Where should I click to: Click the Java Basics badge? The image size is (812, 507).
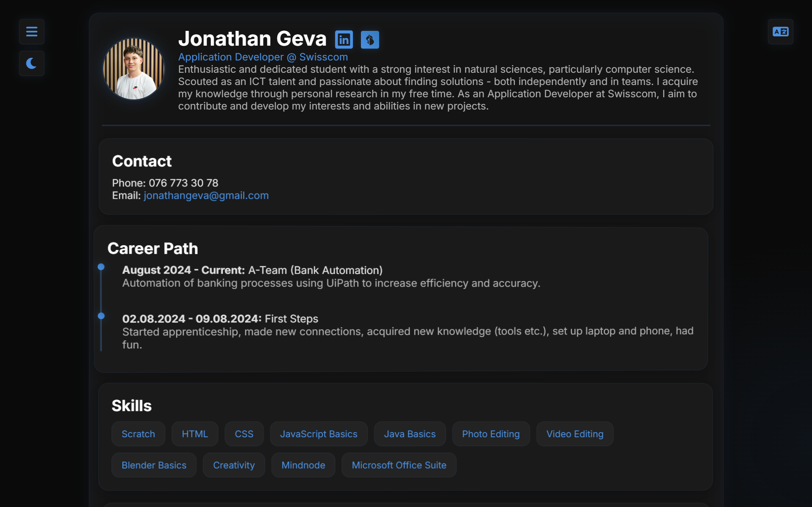click(409, 433)
